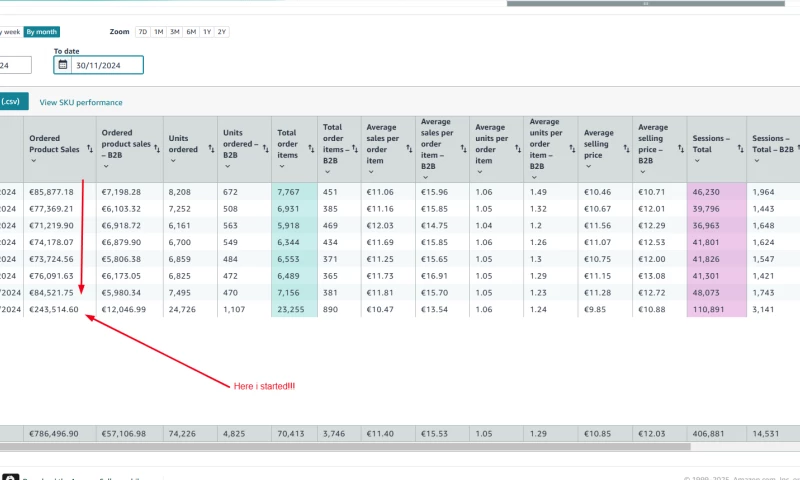Screen dimensions: 800x480
Task: Expand chevron under Total order items header
Action: [282, 166]
